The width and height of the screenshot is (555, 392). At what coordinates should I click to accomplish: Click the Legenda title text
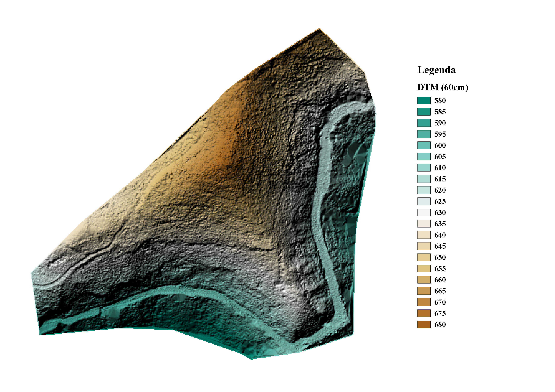pos(437,70)
